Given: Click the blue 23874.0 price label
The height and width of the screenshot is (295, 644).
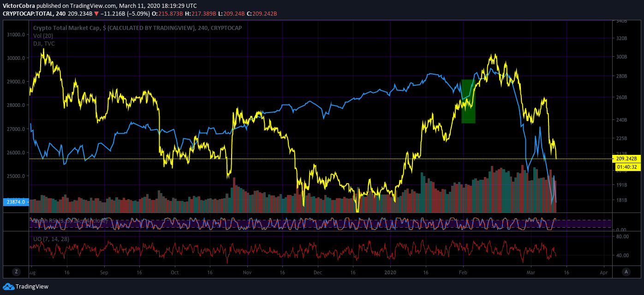Looking at the screenshot, I should tap(16, 202).
